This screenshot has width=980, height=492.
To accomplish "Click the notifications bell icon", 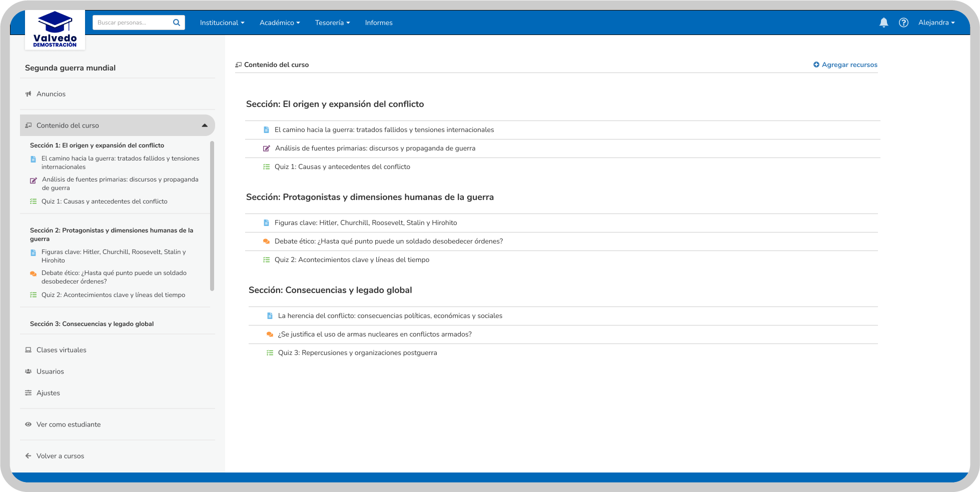I will click(x=883, y=22).
